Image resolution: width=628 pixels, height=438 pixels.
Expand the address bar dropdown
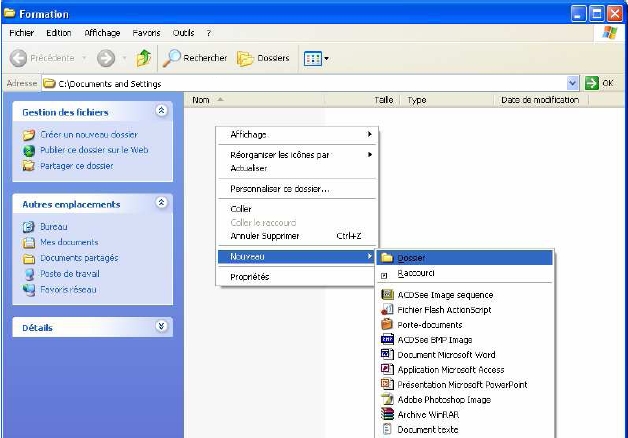pyautogui.click(x=573, y=83)
